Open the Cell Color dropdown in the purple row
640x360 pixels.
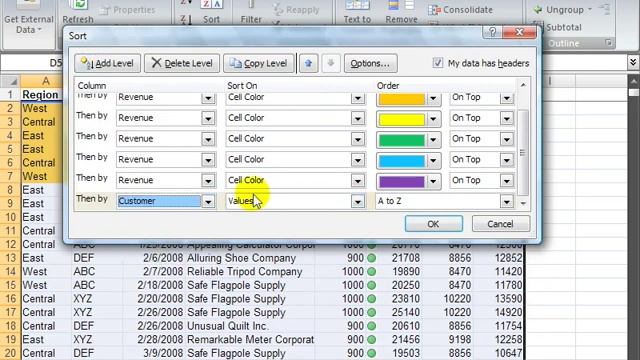[x=358, y=180]
